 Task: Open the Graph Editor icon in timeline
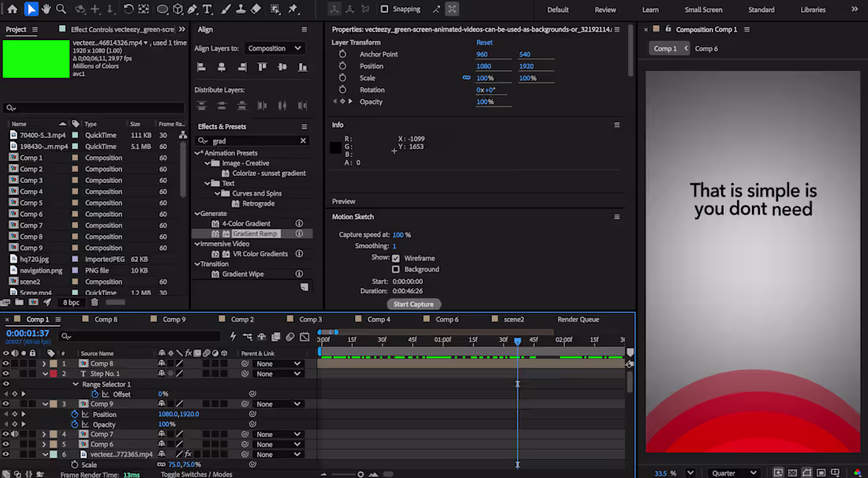tap(305, 336)
